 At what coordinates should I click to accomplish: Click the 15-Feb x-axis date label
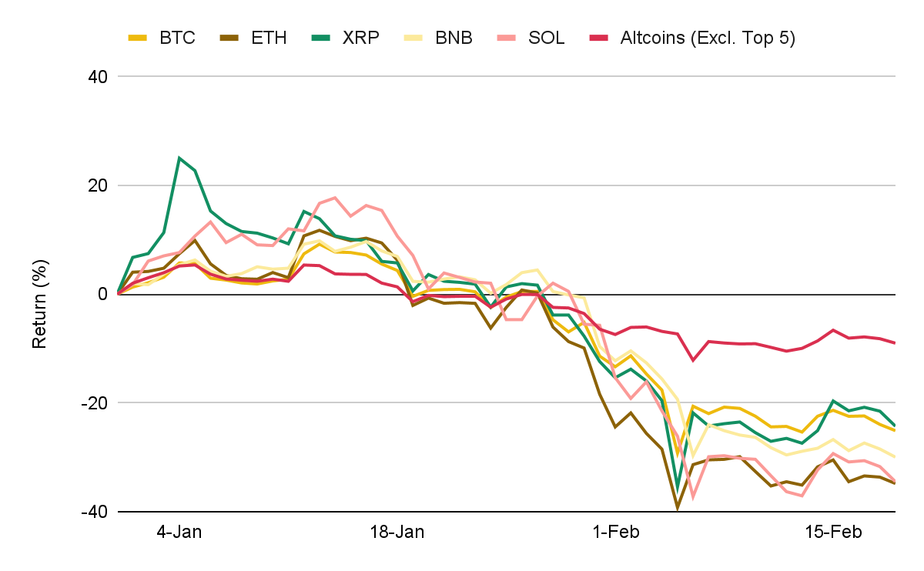[833, 533]
